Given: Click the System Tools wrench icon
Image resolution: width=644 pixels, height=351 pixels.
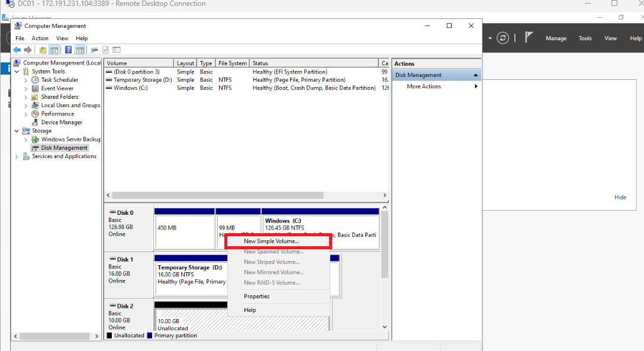Looking at the screenshot, I should (26, 72).
